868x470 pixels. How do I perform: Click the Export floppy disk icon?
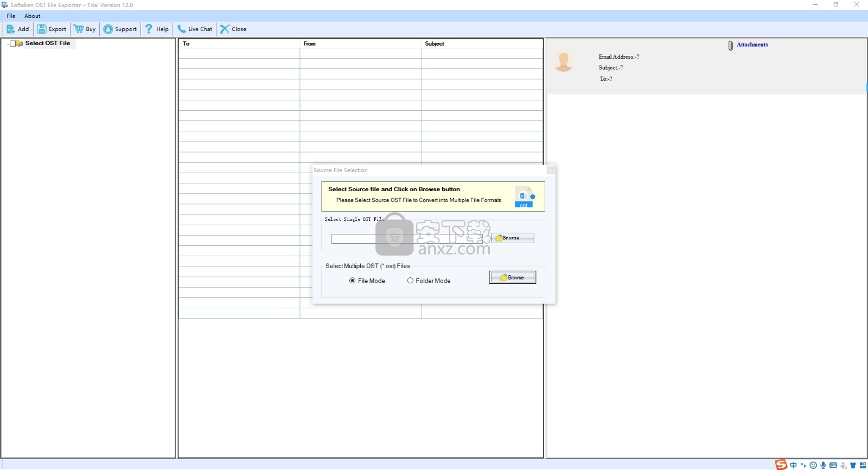tap(42, 29)
